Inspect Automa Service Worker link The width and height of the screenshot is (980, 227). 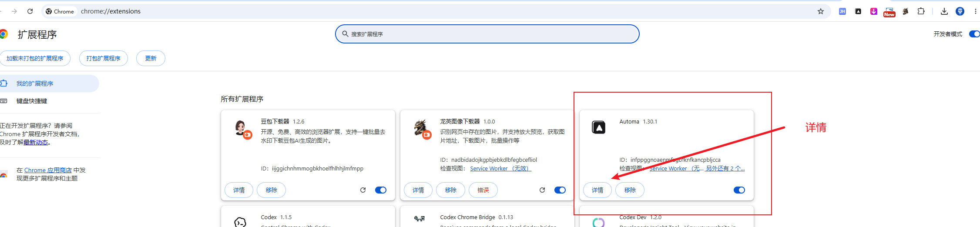(676, 168)
